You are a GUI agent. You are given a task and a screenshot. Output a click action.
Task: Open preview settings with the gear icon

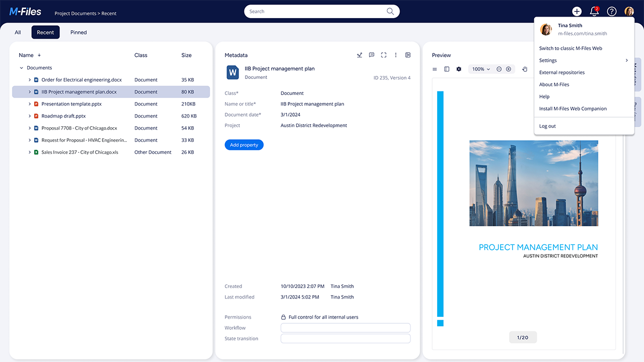(459, 69)
